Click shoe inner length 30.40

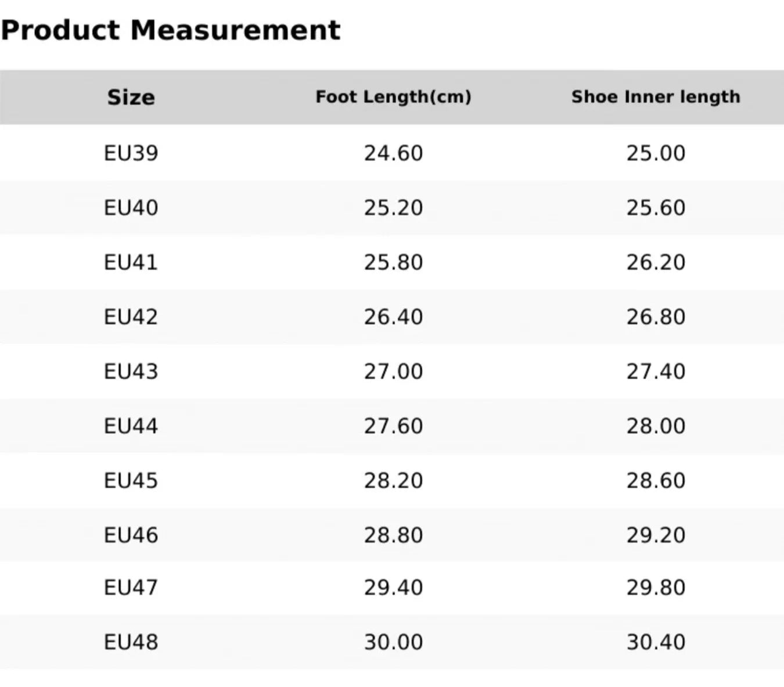point(656,642)
